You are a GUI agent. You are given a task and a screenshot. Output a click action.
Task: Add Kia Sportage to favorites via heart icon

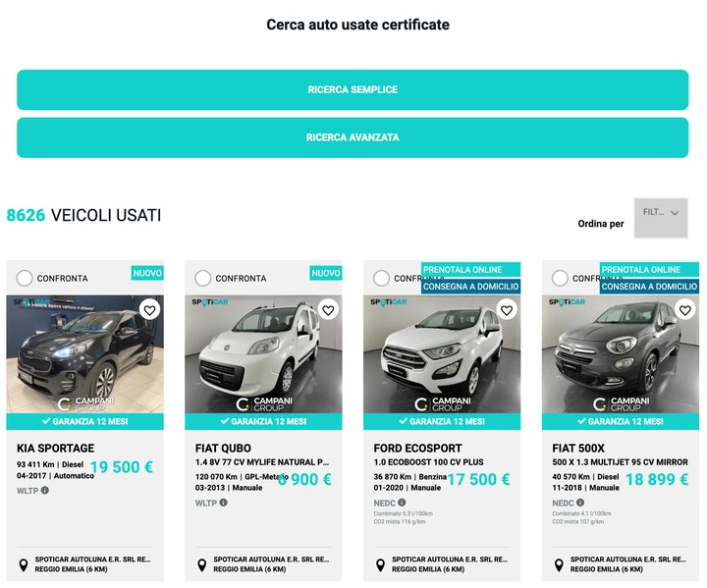pyautogui.click(x=149, y=310)
